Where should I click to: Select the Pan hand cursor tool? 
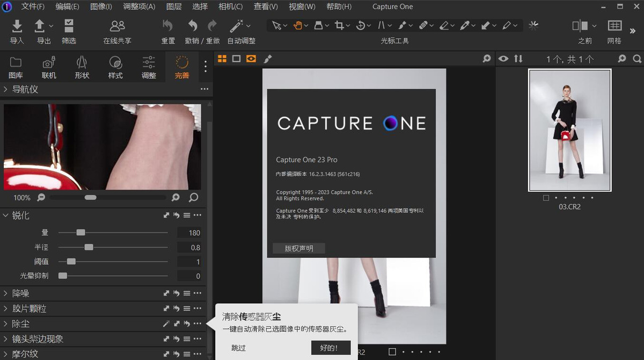click(x=297, y=25)
